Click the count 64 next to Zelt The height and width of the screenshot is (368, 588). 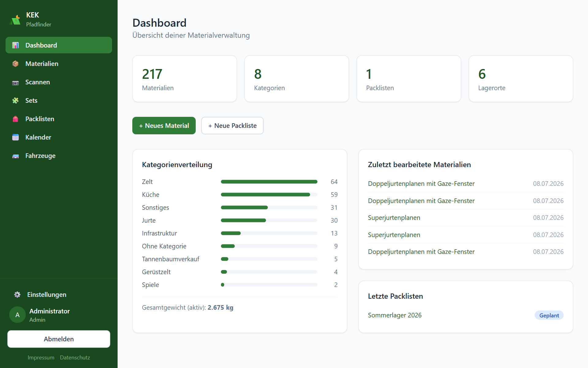pos(334,182)
